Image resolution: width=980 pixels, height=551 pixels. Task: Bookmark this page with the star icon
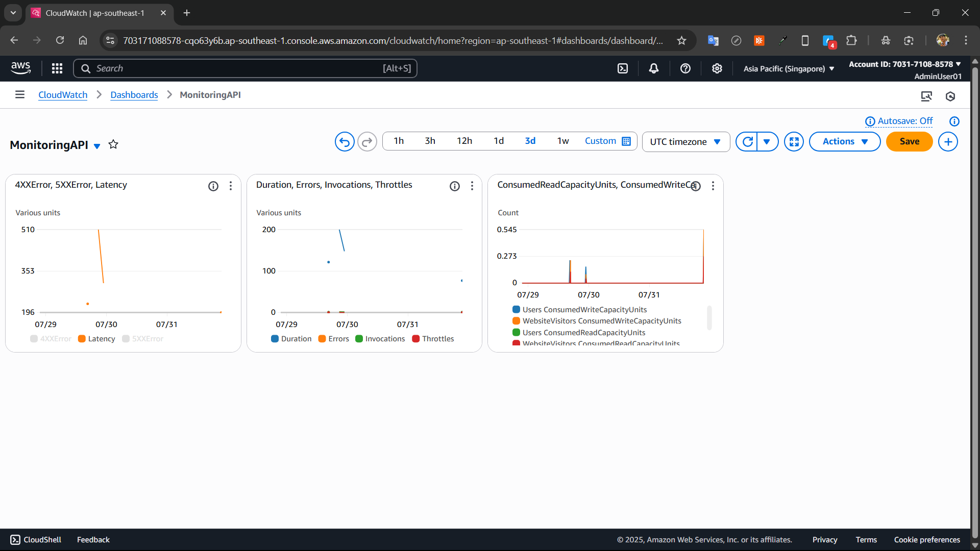pos(681,40)
